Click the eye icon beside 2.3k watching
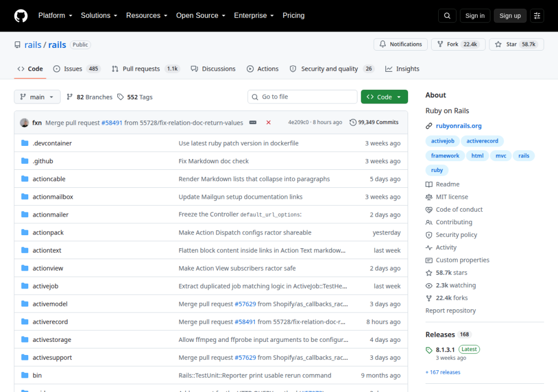 tap(429, 286)
